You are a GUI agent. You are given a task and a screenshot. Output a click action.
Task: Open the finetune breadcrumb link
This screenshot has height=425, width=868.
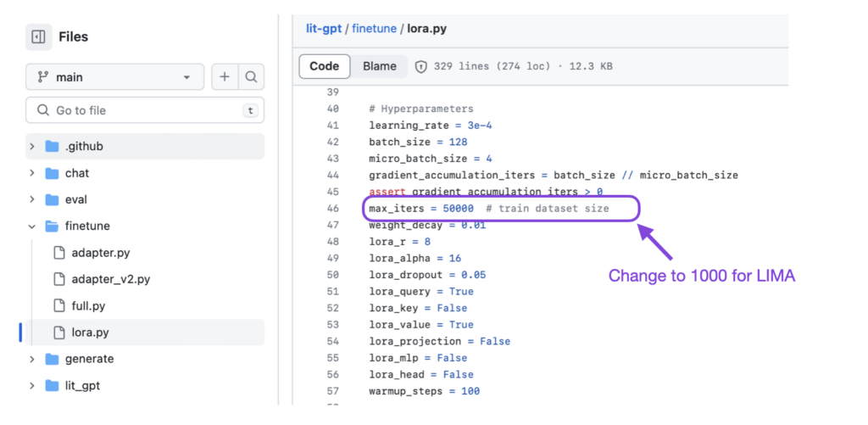coord(374,29)
